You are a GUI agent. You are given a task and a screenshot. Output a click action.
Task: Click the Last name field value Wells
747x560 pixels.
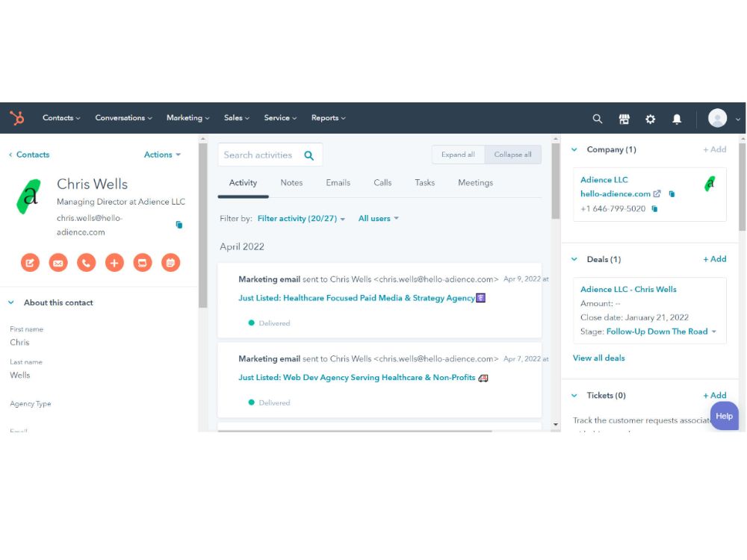(x=20, y=376)
